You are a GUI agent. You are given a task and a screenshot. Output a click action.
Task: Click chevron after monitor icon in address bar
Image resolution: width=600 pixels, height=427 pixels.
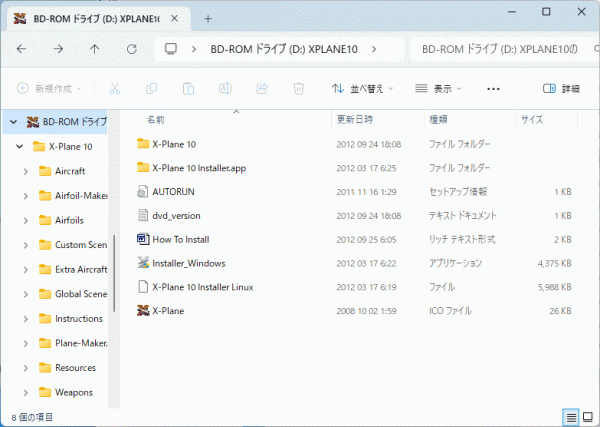[194, 49]
